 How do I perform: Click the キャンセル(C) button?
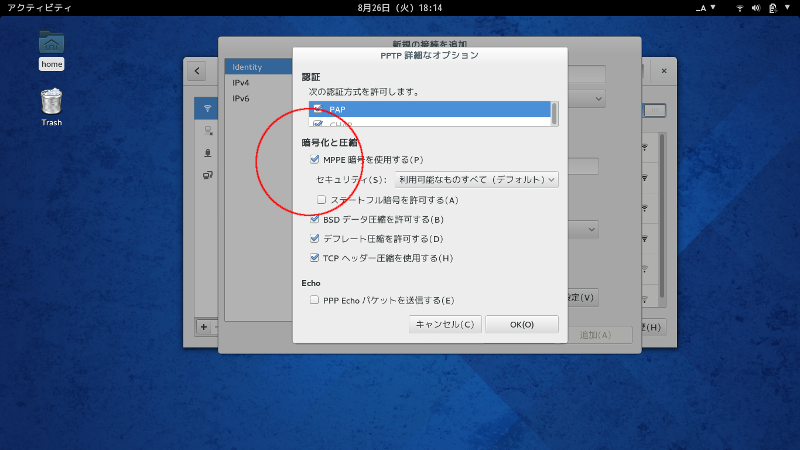pyautogui.click(x=445, y=324)
